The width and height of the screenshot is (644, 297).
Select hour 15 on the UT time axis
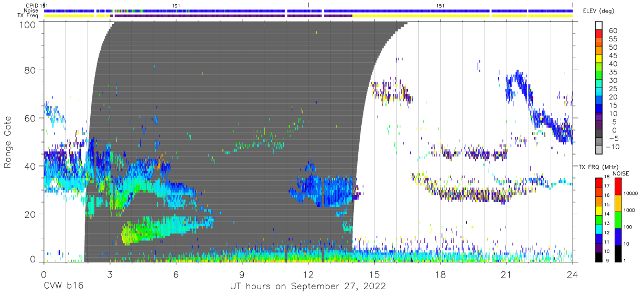374,274
